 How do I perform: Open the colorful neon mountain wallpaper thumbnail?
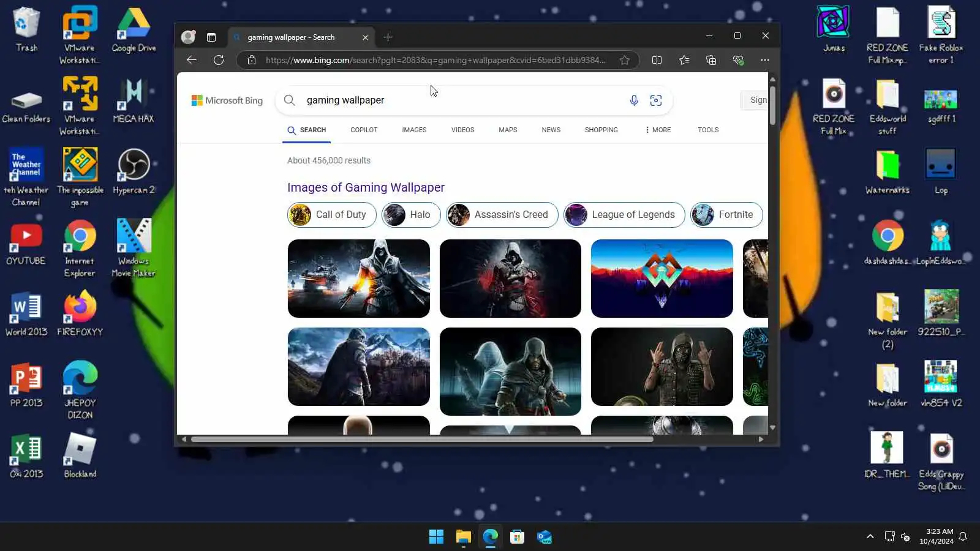click(662, 279)
